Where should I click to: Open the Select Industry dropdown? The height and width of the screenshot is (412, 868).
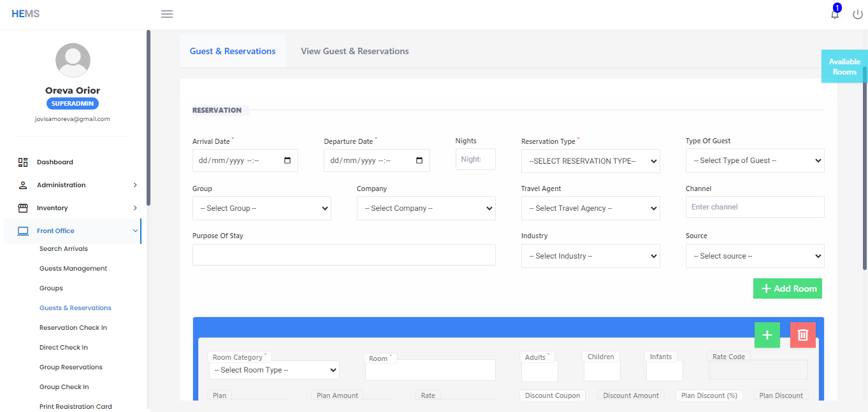point(591,256)
